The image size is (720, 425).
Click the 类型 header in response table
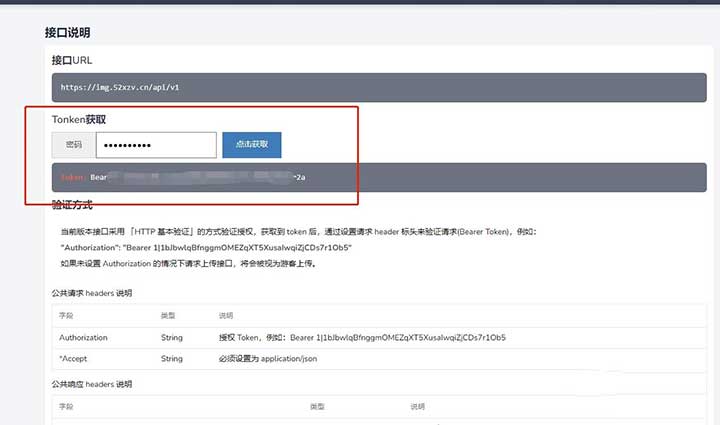(317, 406)
